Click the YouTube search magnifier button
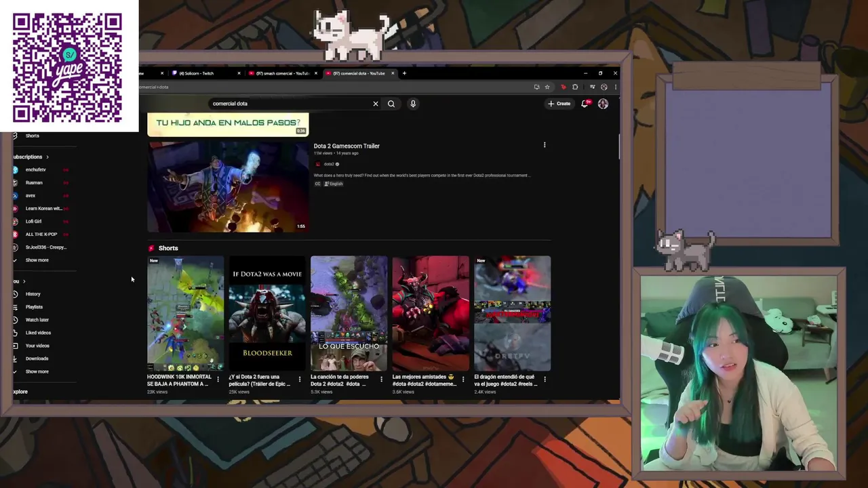The width and height of the screenshot is (868, 488). (x=391, y=104)
